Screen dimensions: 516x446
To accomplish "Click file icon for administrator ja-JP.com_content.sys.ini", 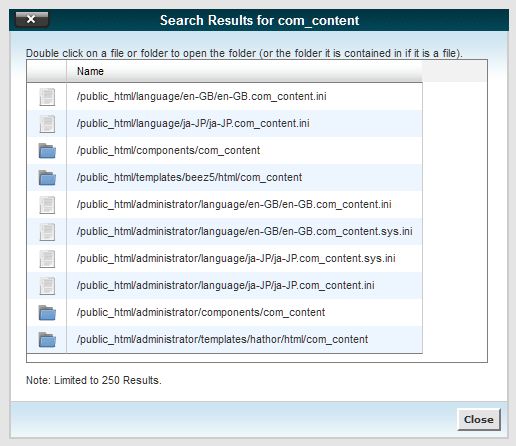I will (x=47, y=259).
